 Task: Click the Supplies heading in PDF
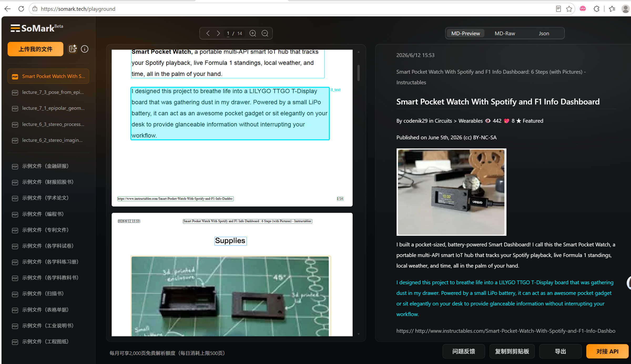[x=230, y=241]
